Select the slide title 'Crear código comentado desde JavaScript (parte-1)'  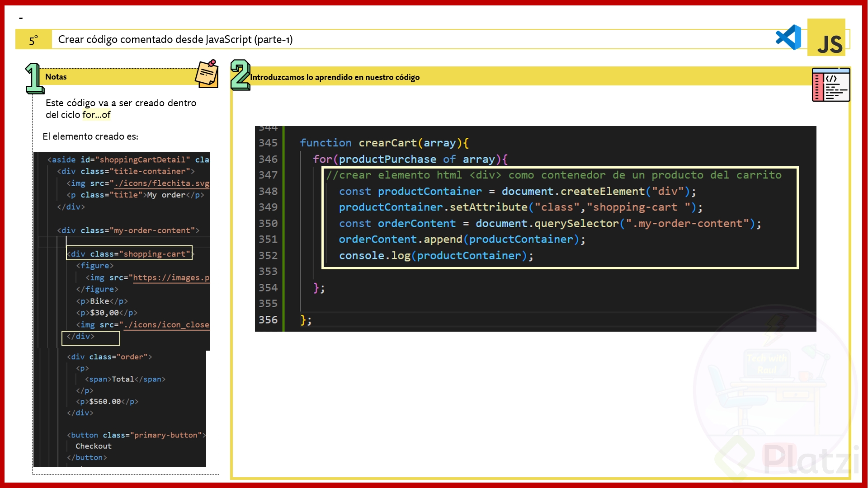[175, 39]
